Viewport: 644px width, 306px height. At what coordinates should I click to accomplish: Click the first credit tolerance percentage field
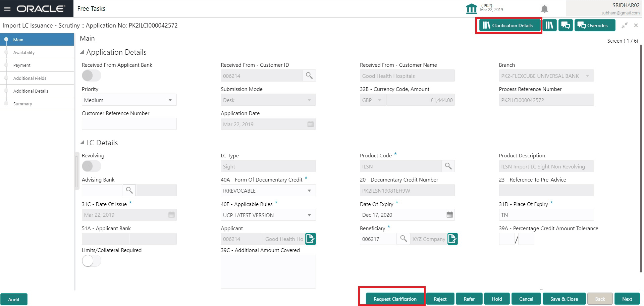[506, 239]
